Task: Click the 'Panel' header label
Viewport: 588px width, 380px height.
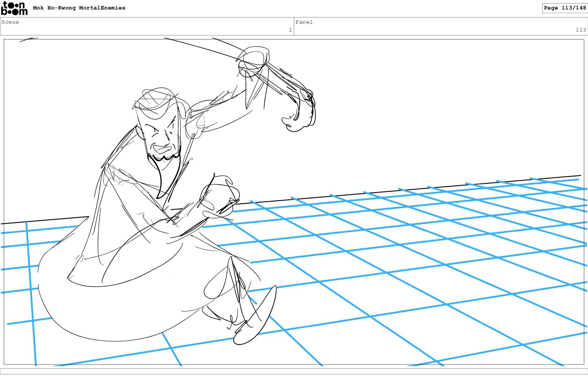Action: 304,22
